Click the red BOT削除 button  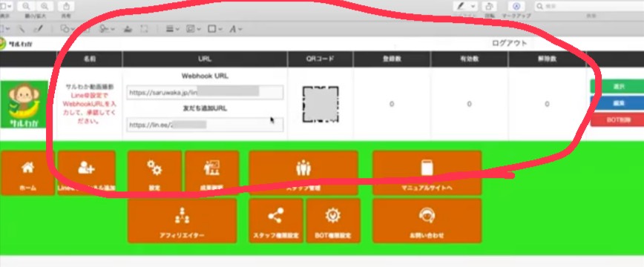[x=617, y=120]
